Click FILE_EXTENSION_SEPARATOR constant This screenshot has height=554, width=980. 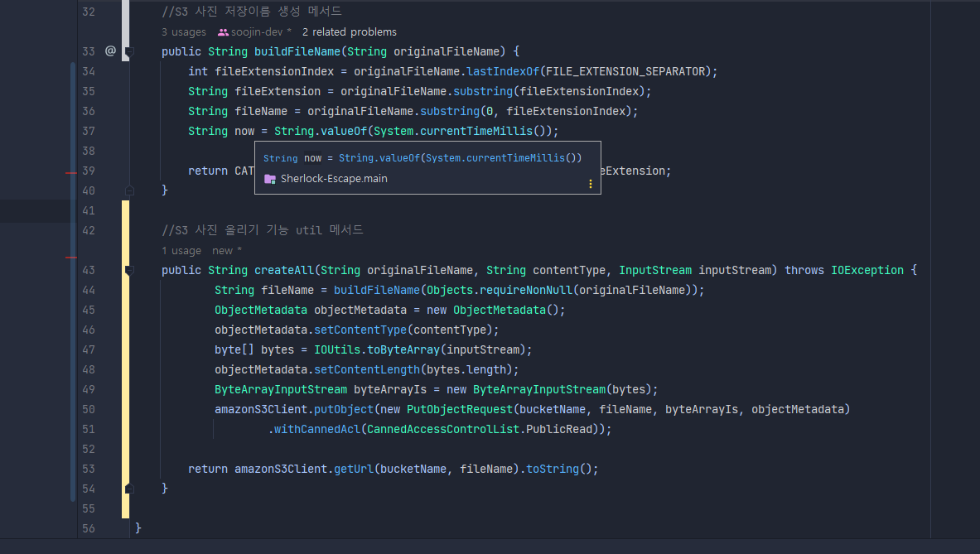point(625,71)
